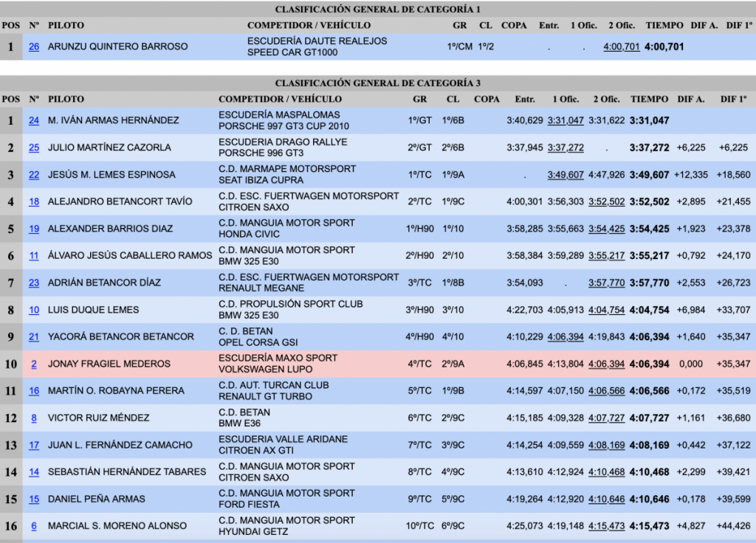Click underlined time 4:00,701 in Category 1
The width and height of the screenshot is (756, 543).
coord(621,46)
